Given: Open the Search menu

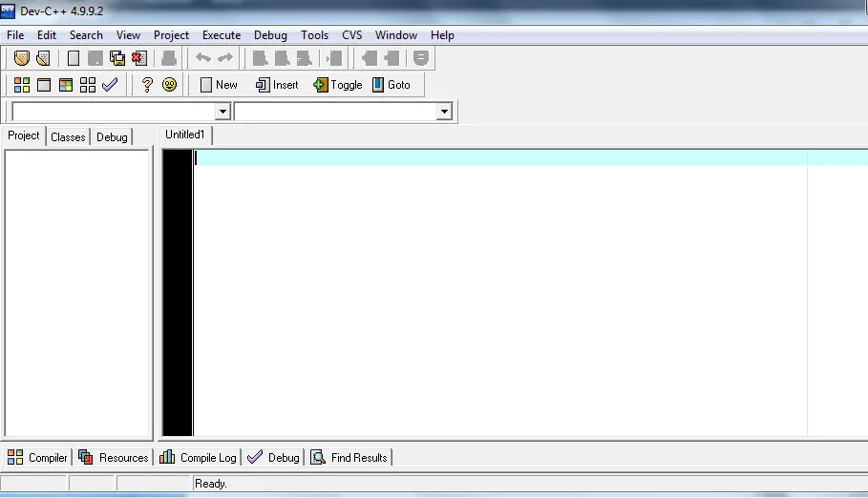Looking at the screenshot, I should (x=86, y=35).
